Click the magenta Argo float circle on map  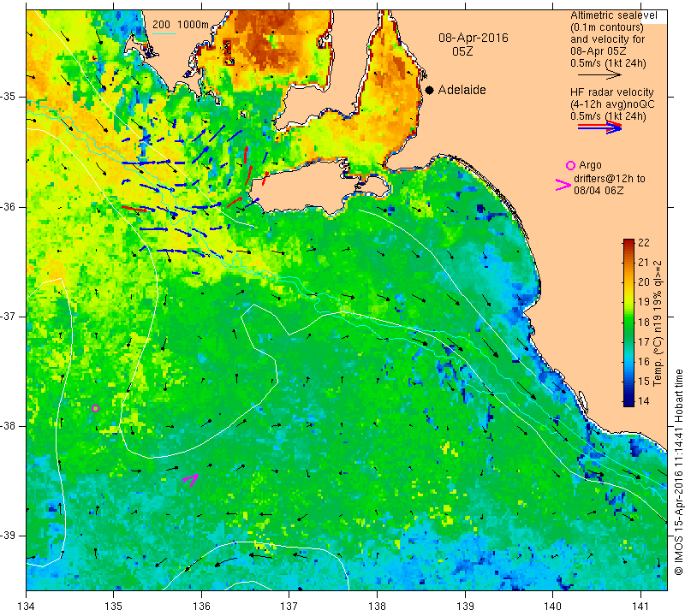(x=95, y=409)
